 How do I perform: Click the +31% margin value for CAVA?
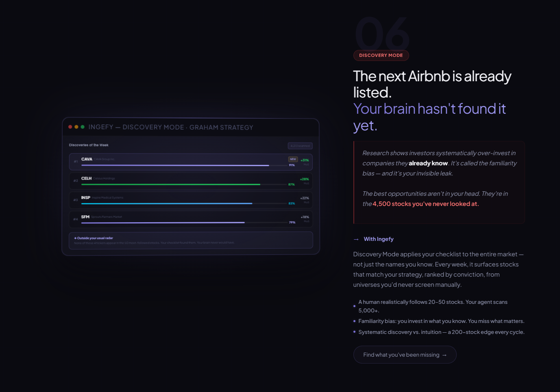point(305,160)
